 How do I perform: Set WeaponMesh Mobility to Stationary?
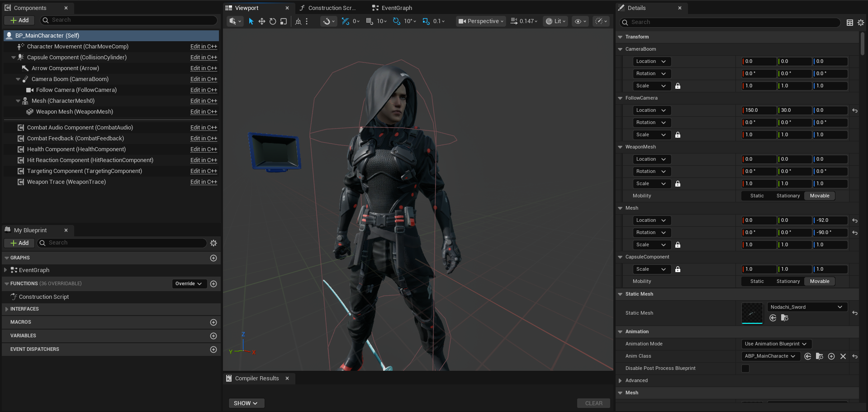(x=788, y=196)
